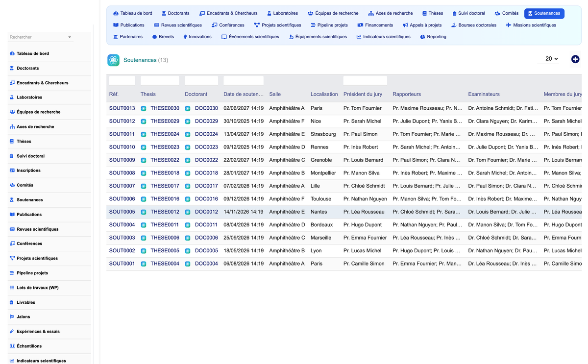
Task: Click the Reporting pie chart icon
Action: click(x=422, y=37)
